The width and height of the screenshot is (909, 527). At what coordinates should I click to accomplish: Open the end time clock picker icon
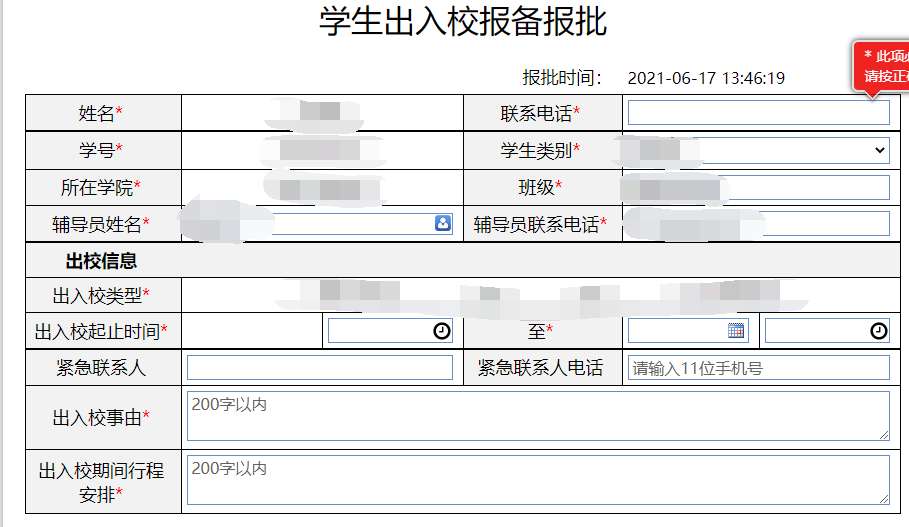click(x=878, y=331)
